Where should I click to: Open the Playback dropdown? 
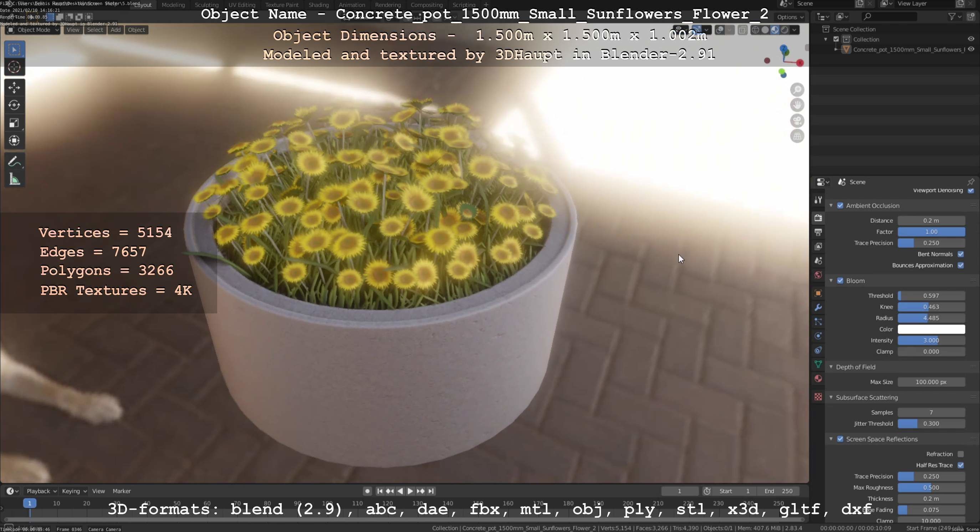41,491
